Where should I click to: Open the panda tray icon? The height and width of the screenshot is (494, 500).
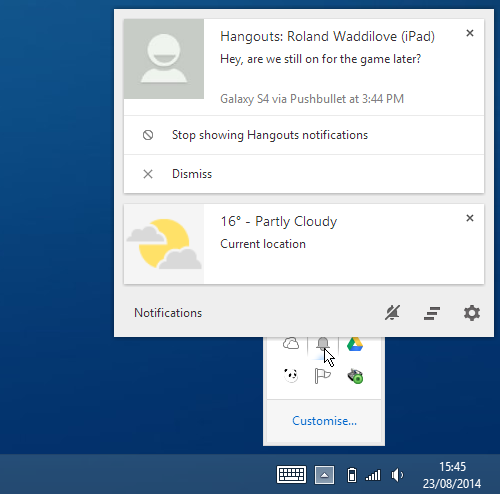click(291, 376)
